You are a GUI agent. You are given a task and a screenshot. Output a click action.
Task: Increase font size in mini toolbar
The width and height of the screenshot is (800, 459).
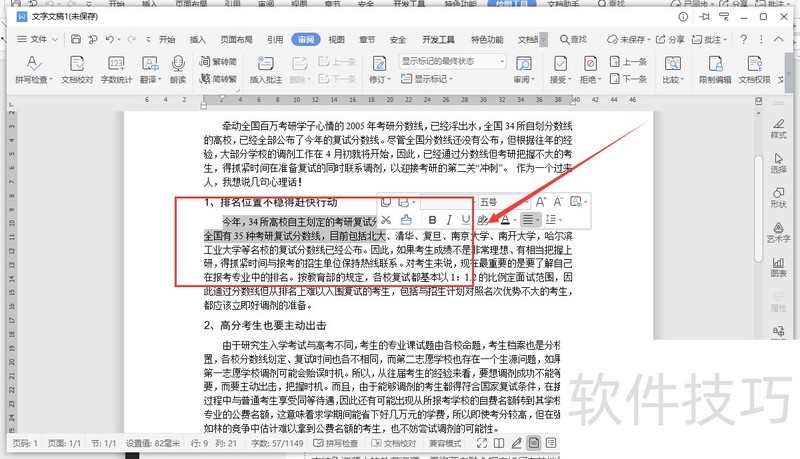[x=540, y=202]
